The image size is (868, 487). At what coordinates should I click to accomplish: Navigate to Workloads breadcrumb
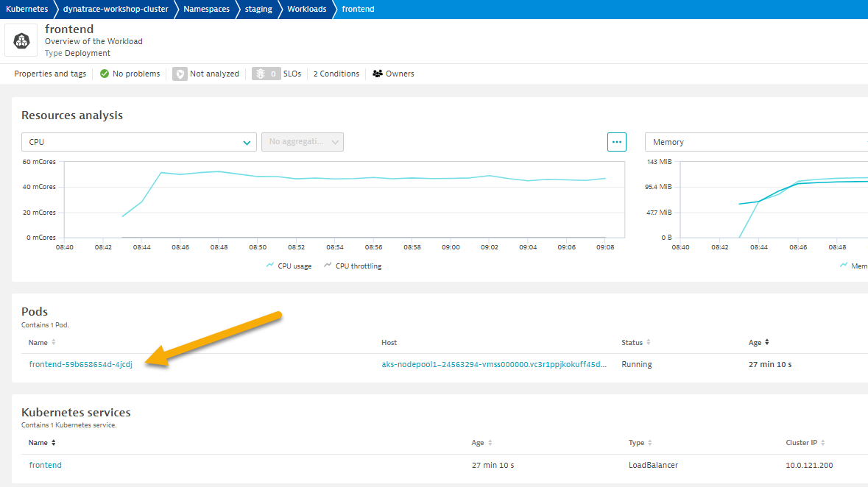(x=306, y=9)
